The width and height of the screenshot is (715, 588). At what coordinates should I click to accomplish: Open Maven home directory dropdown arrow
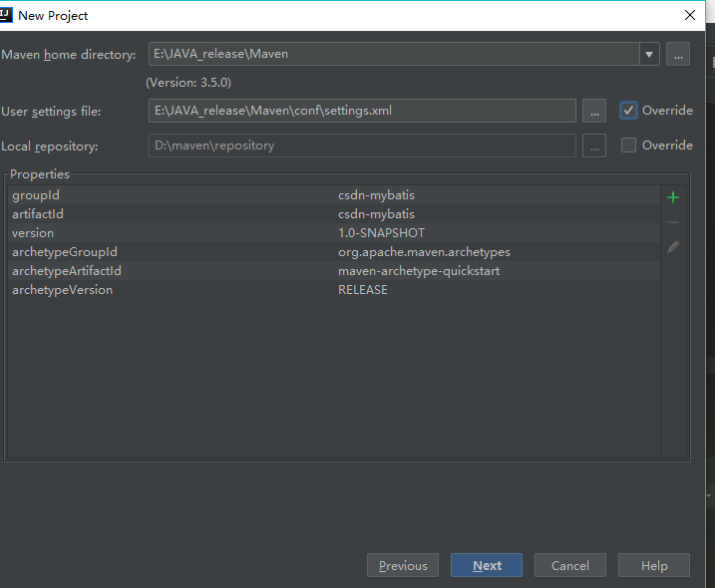coord(649,54)
